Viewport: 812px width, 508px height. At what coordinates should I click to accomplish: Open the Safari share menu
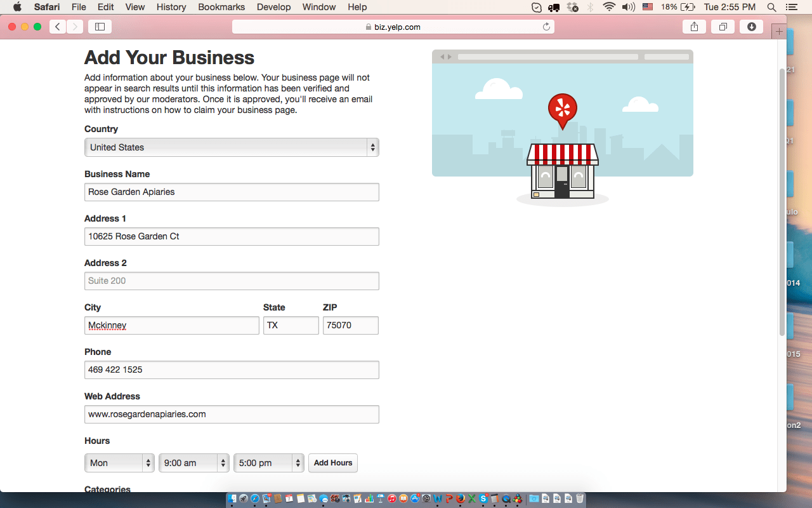(x=694, y=27)
